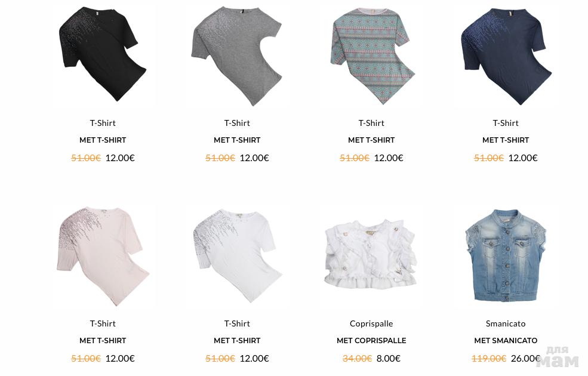This screenshot has height=376, width=588.
Task: Open the white beaded T-shirt image
Action: (237, 256)
